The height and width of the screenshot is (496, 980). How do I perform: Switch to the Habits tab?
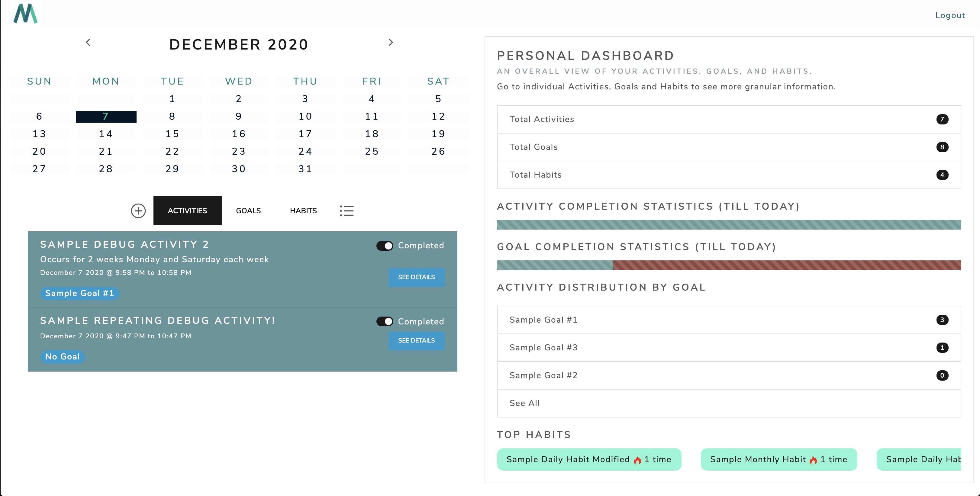[303, 211]
